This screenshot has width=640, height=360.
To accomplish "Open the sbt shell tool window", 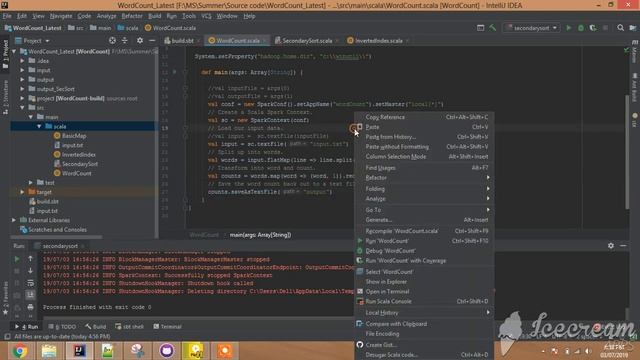I will click(129, 327).
